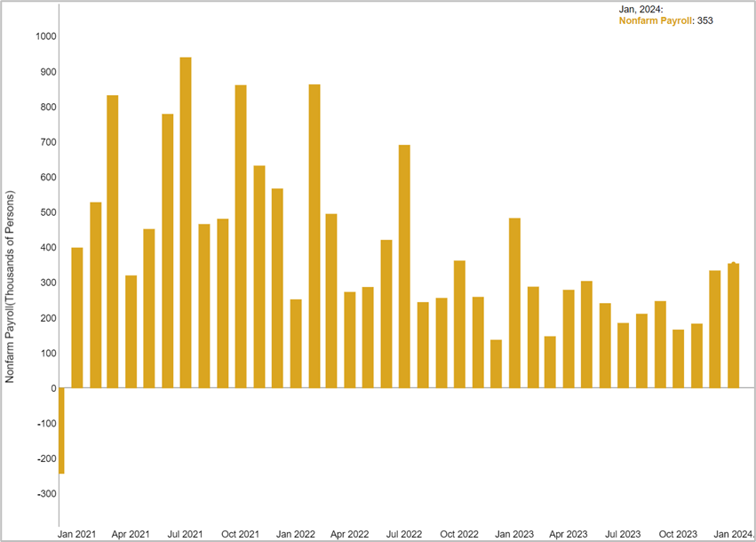Click the 'Jul 2022' x-axis label
This screenshot has height=542, width=756.
click(x=404, y=534)
